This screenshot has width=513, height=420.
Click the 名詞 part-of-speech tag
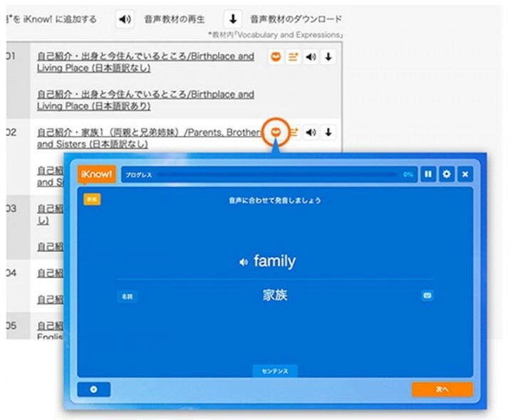pyautogui.click(x=128, y=296)
